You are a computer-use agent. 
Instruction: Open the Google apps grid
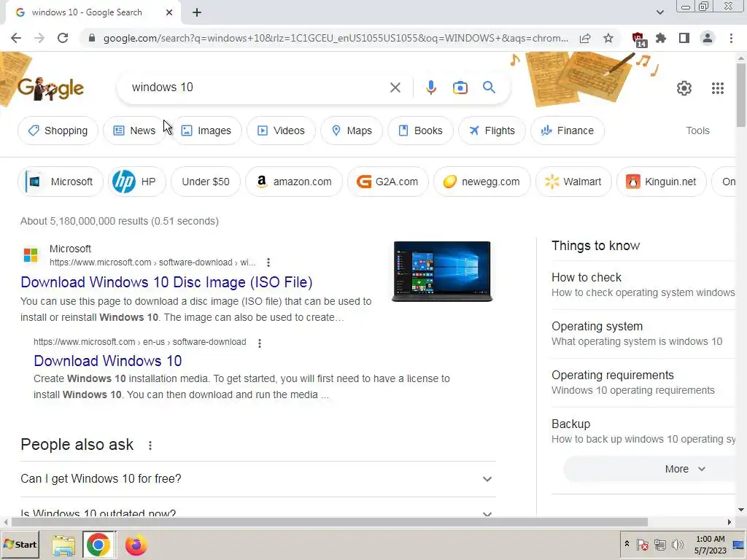point(718,88)
